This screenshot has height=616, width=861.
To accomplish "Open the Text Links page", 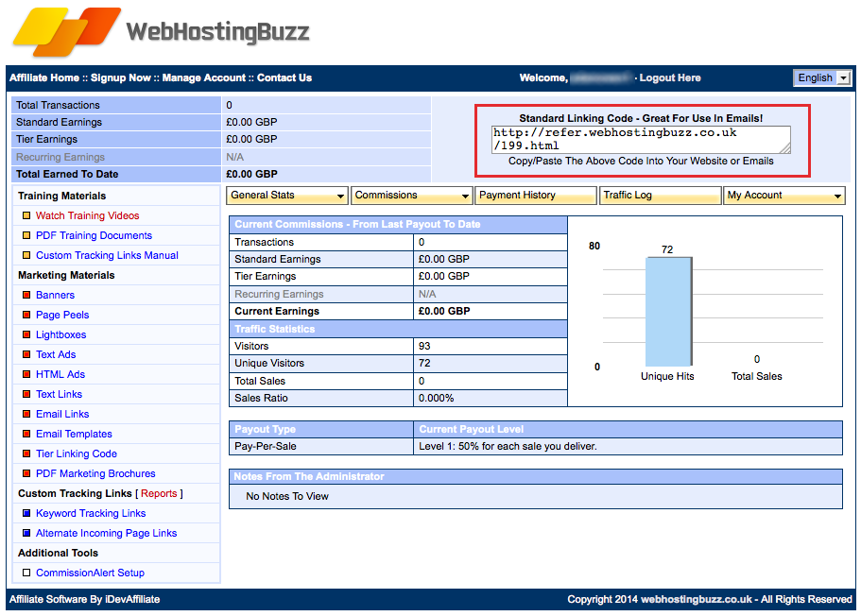I will pos(59,394).
